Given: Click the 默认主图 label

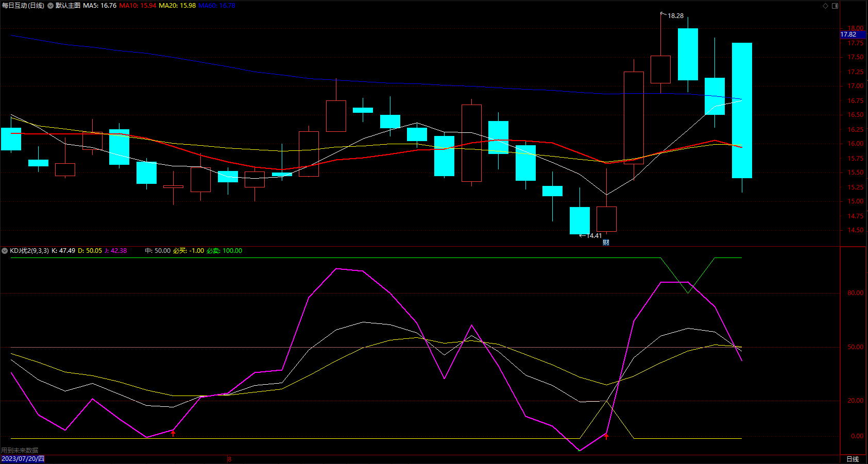Looking at the screenshot, I should pos(68,6).
